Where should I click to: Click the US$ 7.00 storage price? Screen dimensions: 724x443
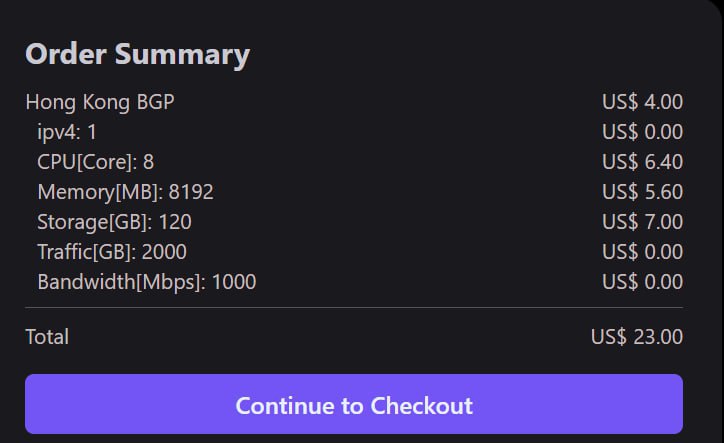click(642, 221)
